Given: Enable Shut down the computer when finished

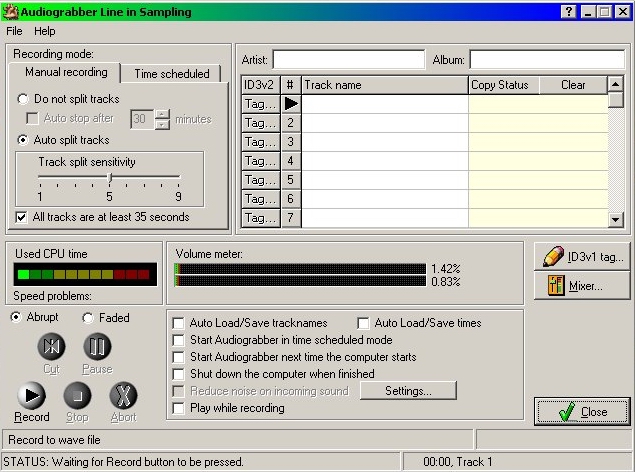Looking at the screenshot, I should (178, 374).
